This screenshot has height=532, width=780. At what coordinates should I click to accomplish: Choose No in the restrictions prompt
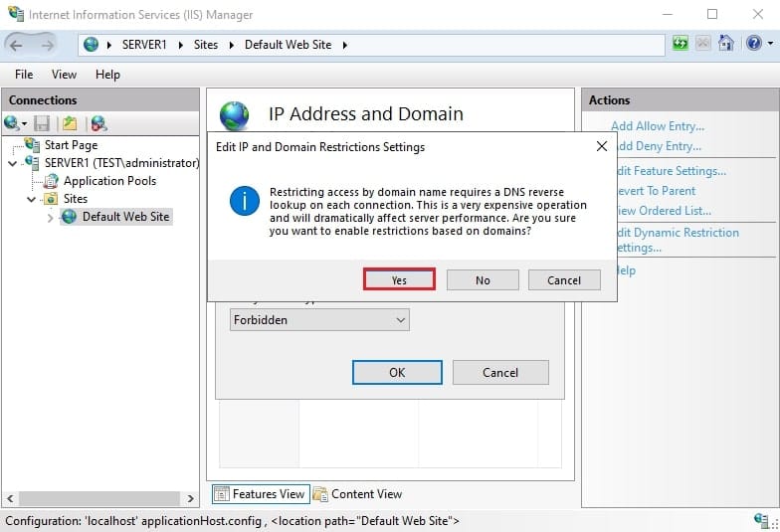click(x=483, y=280)
